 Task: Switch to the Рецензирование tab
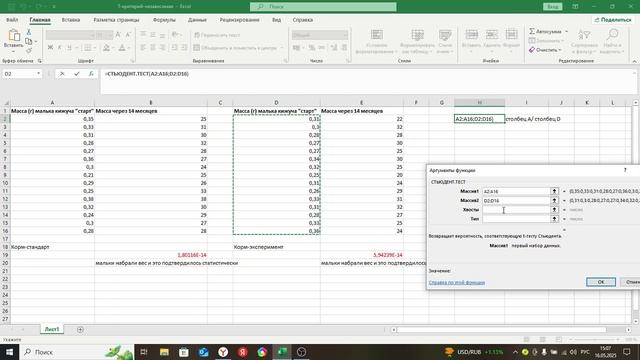click(239, 20)
